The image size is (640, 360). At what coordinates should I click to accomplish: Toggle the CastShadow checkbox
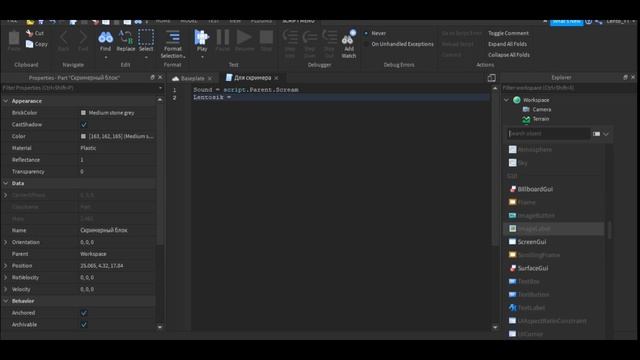[84, 124]
